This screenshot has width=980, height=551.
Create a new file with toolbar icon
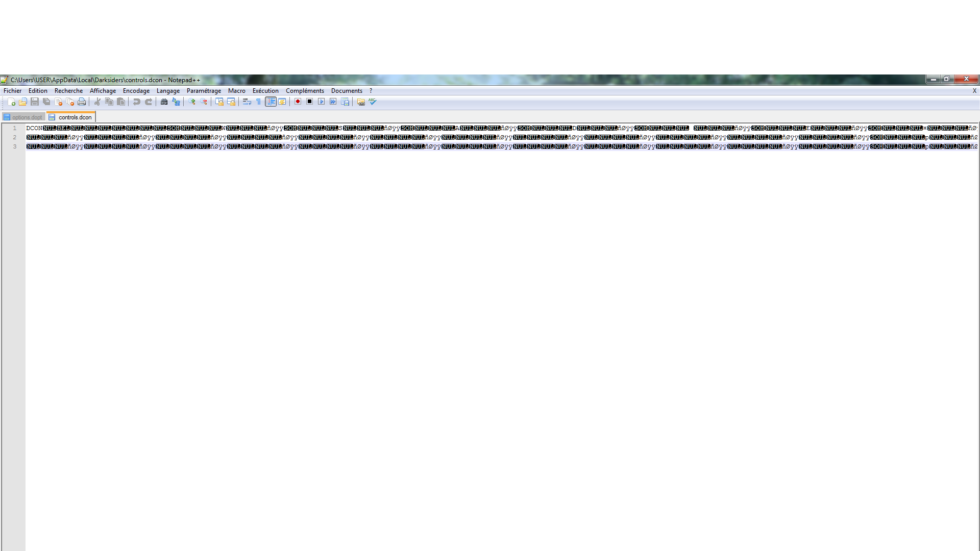click(11, 102)
